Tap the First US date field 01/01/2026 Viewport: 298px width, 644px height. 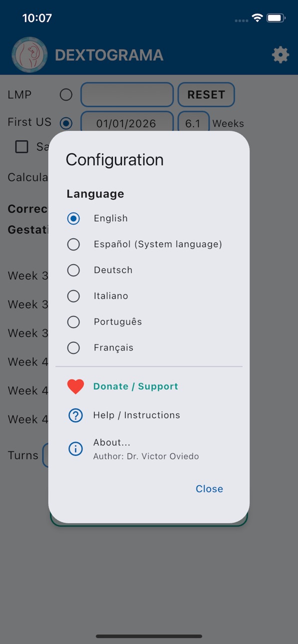click(127, 123)
